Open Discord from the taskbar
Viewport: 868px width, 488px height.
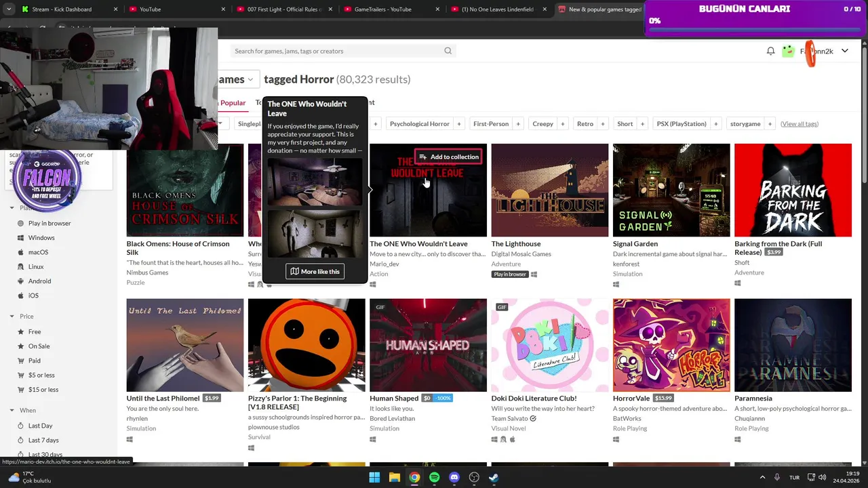coord(454,477)
